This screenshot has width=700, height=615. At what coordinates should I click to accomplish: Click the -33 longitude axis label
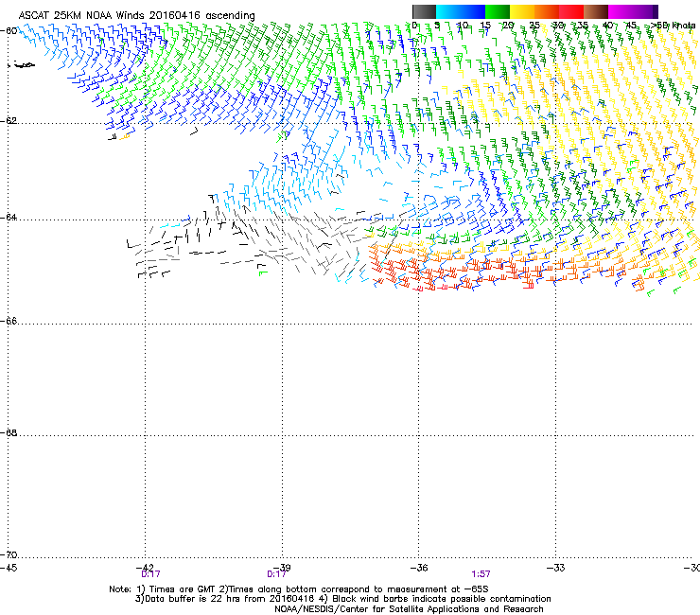(x=556, y=567)
